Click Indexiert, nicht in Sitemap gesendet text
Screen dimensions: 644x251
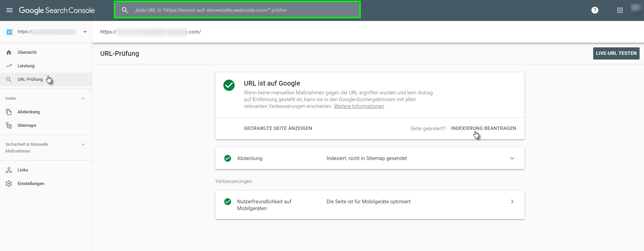(367, 158)
